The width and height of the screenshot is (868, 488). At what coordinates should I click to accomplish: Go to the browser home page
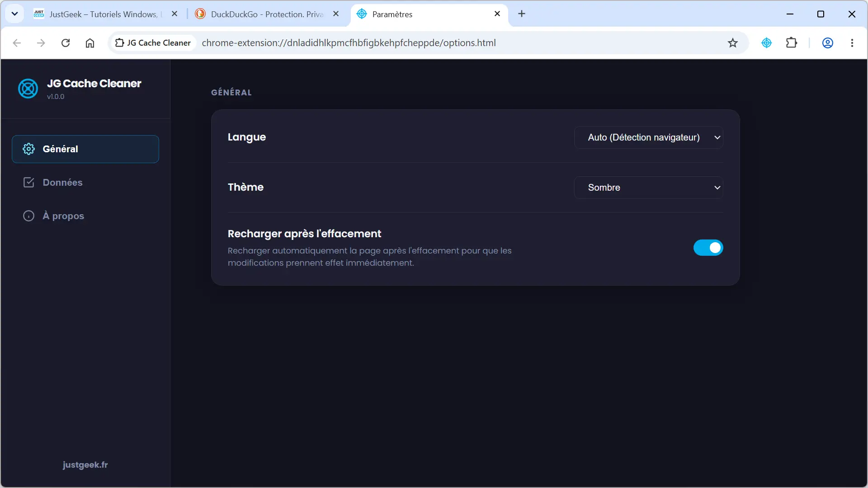tap(90, 43)
